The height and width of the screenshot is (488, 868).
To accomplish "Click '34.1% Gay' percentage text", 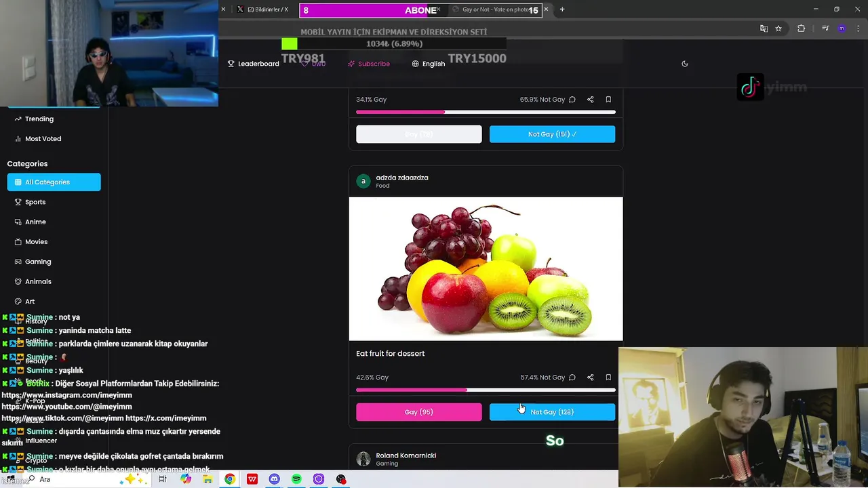I will click(x=372, y=100).
